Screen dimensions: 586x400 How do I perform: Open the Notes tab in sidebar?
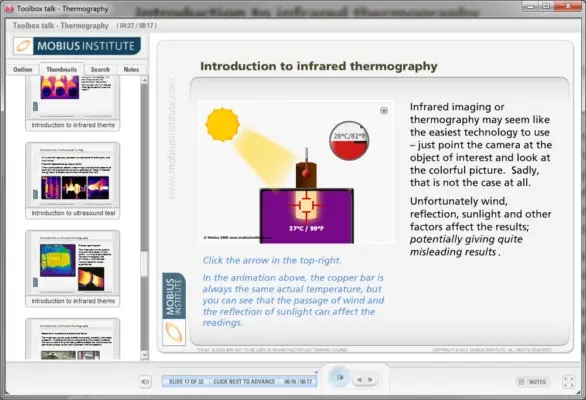(131, 70)
